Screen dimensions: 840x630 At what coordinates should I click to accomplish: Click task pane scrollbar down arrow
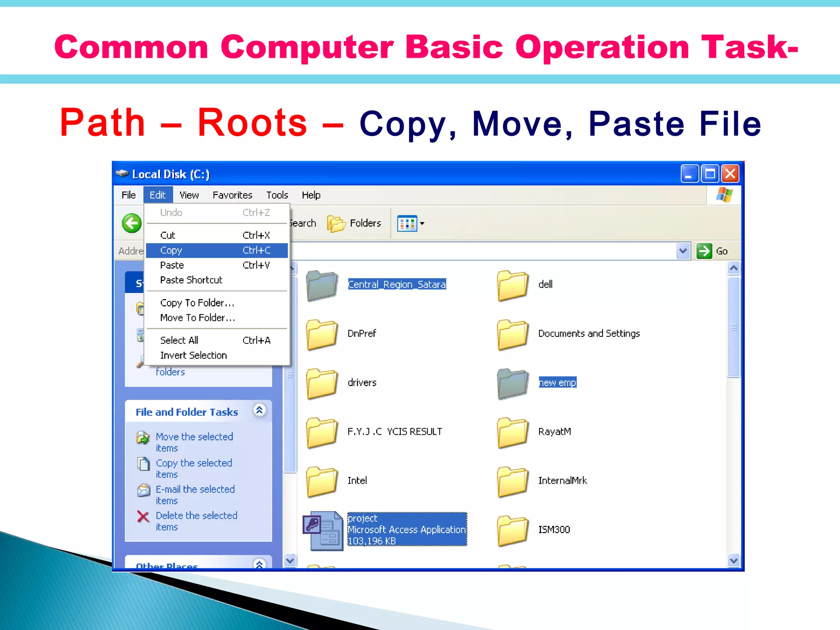click(x=290, y=560)
